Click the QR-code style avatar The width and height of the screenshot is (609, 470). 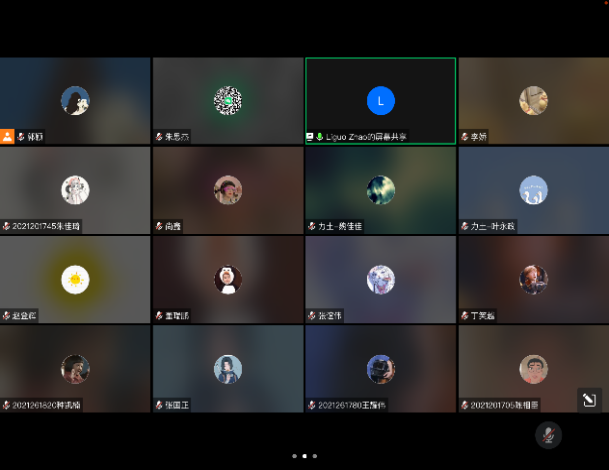click(228, 100)
